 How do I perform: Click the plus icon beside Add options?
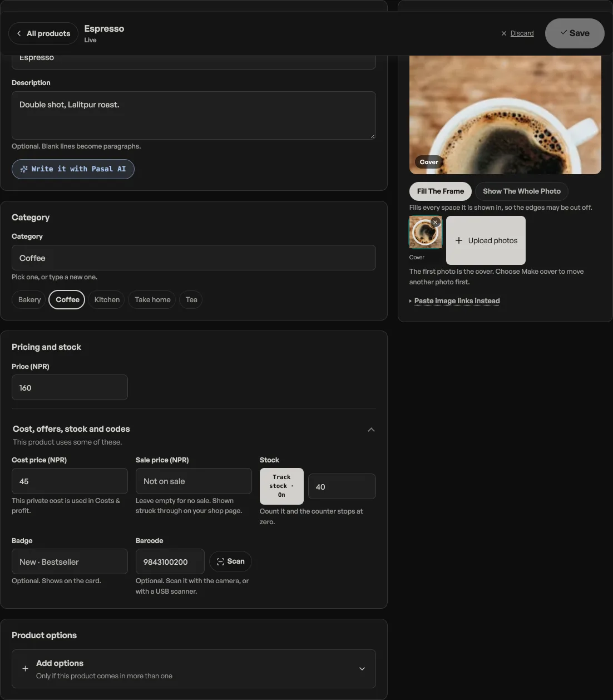pos(25,669)
